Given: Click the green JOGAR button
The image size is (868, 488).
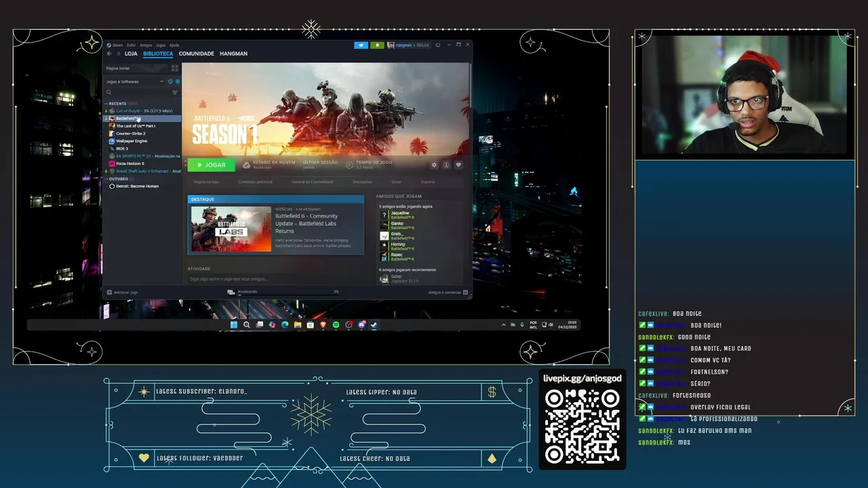Looking at the screenshot, I should point(211,165).
